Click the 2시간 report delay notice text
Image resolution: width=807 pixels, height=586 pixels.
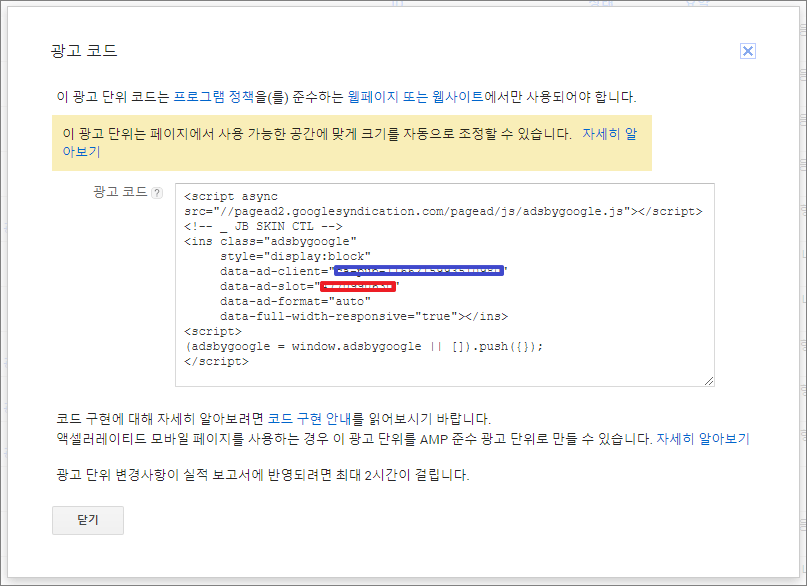(x=262, y=474)
